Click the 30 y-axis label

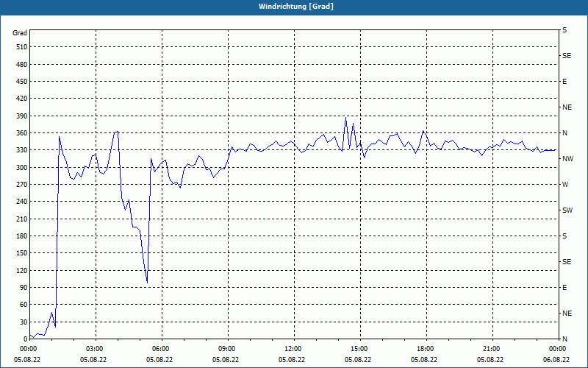click(x=24, y=322)
